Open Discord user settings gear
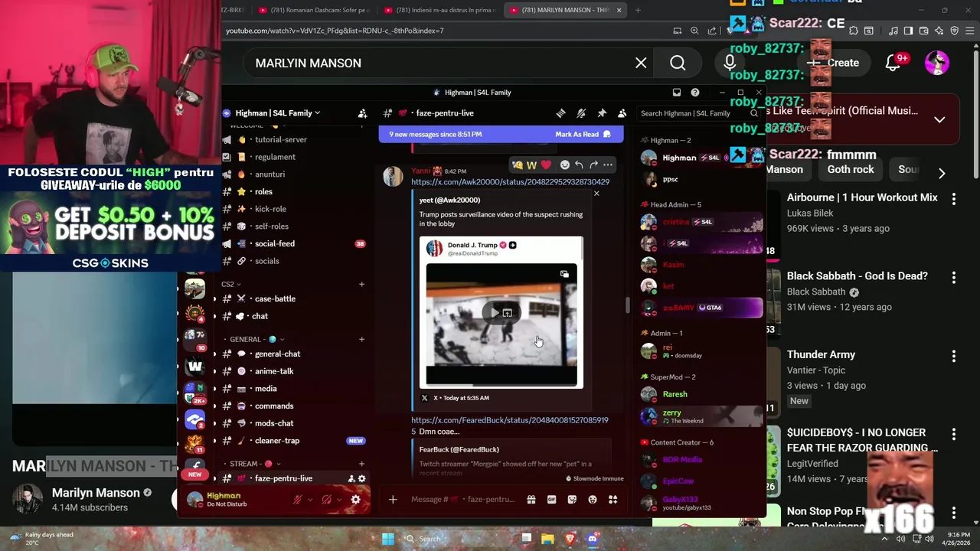Viewport: 980px width, 551px height. (x=355, y=500)
